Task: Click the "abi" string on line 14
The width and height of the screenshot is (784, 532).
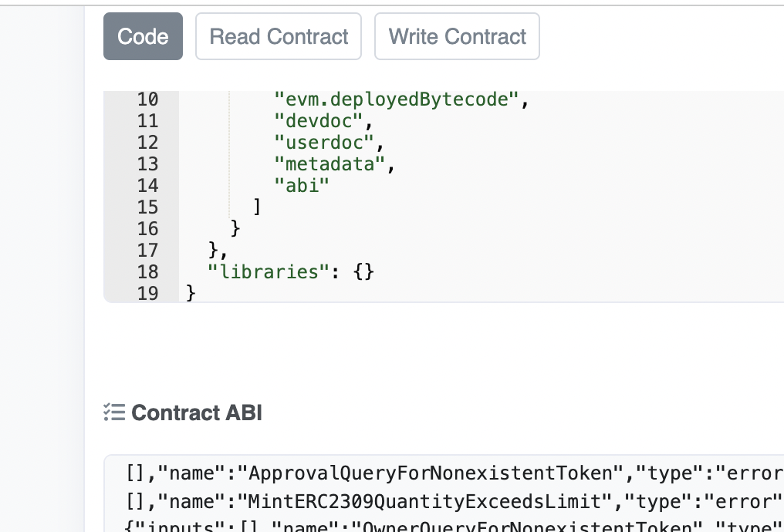Action: (x=302, y=186)
